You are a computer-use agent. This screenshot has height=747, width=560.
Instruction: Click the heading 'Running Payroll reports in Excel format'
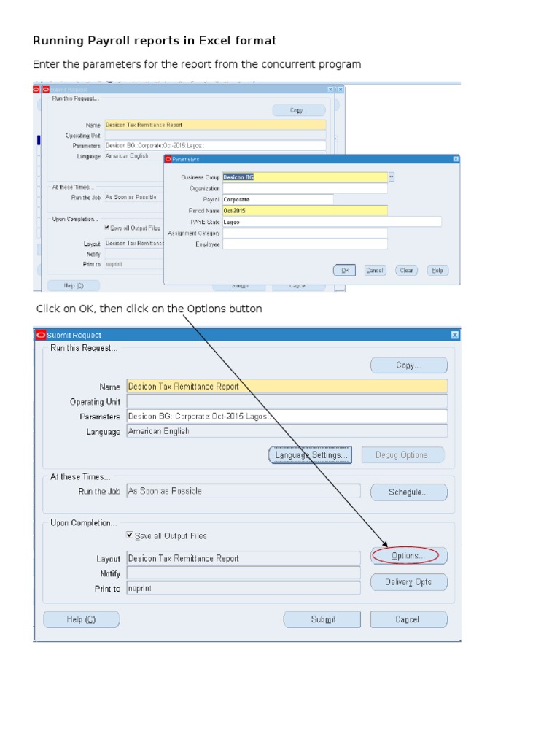155,41
